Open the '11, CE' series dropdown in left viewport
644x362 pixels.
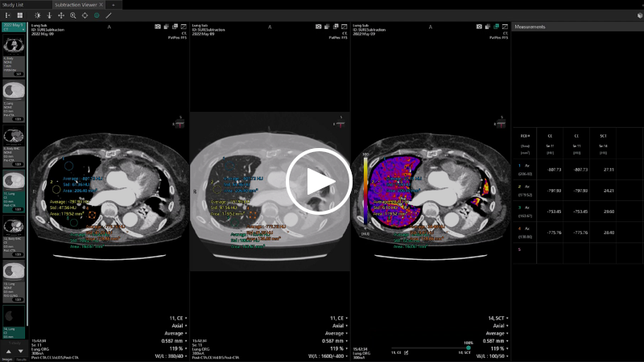click(178, 318)
